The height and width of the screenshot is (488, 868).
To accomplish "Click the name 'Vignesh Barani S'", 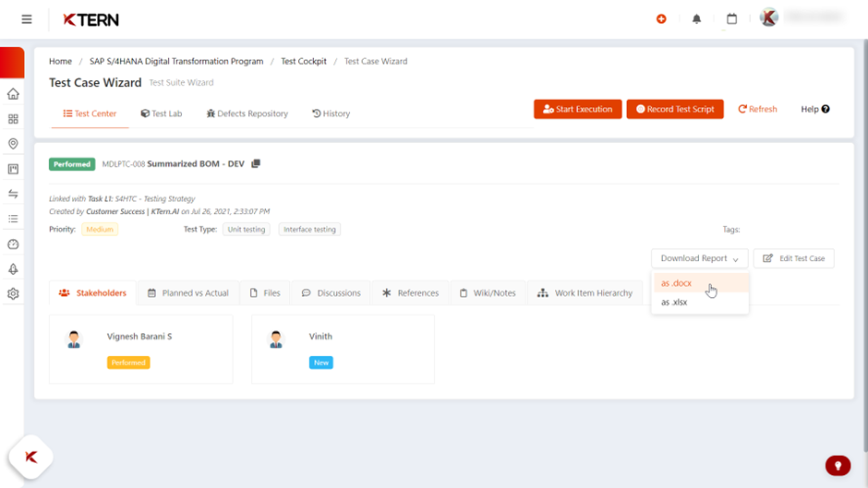I will coord(139,337).
